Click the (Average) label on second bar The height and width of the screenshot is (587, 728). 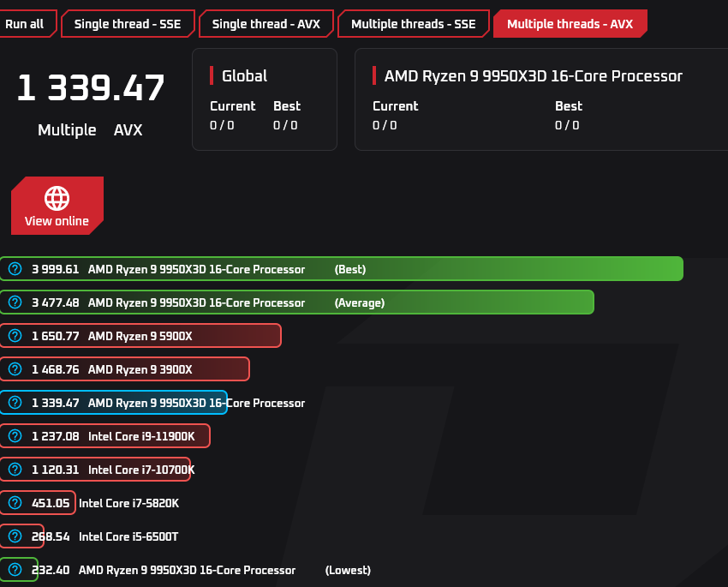[x=360, y=302]
